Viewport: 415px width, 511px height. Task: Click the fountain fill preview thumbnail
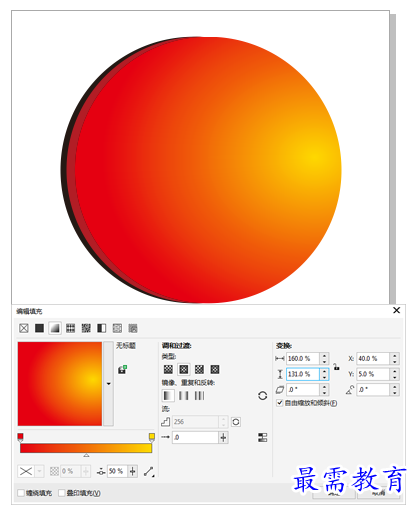[60, 384]
